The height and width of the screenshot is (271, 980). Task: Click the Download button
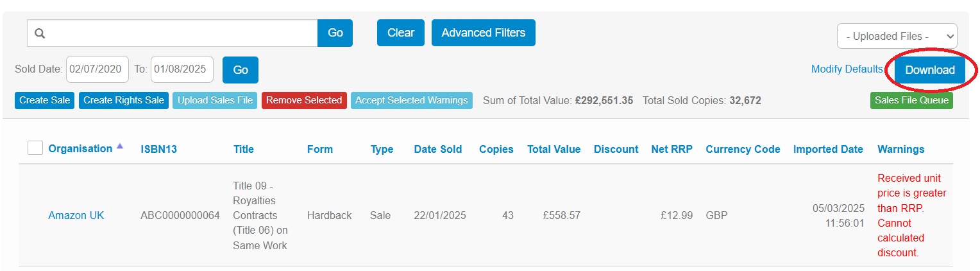point(930,70)
